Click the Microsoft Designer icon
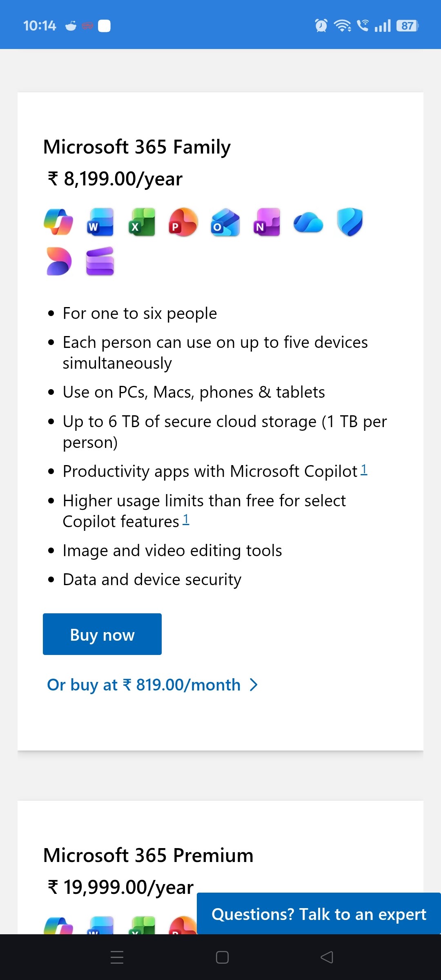The width and height of the screenshot is (441, 980). coord(59,261)
